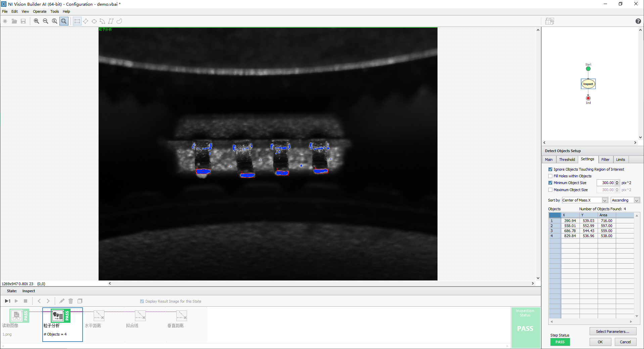The image size is (644, 349).
Task: Click the Stop inspection icon
Action: point(26,301)
